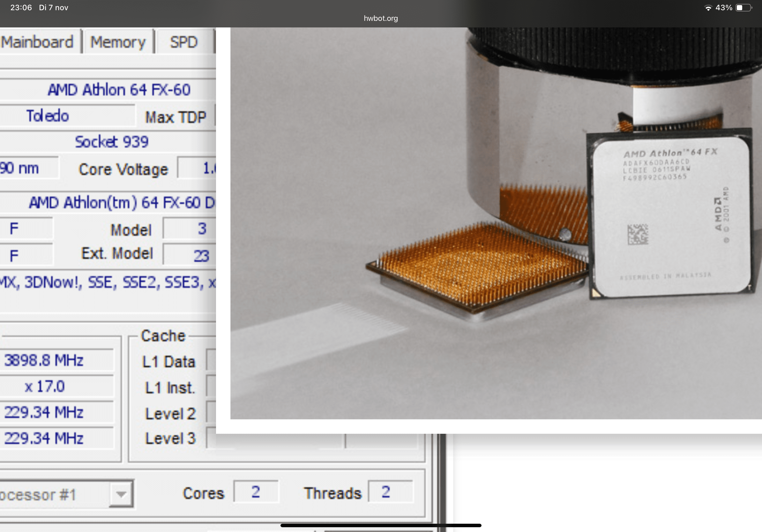Viewport: 762px width, 532px height.
Task: Click the 'L1 Data' cache label
Action: pos(168,361)
